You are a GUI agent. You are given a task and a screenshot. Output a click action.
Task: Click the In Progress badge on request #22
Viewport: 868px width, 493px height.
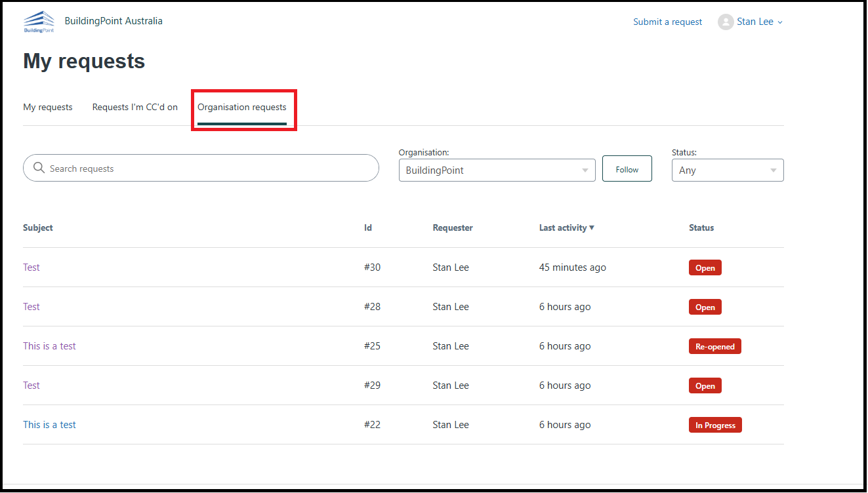[x=715, y=424]
